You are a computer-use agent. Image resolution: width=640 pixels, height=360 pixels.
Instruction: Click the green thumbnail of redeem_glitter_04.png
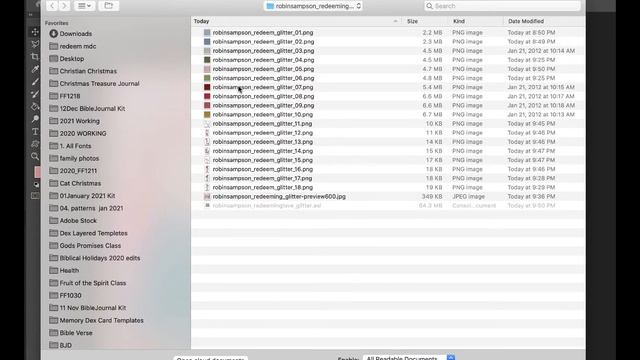(207, 60)
